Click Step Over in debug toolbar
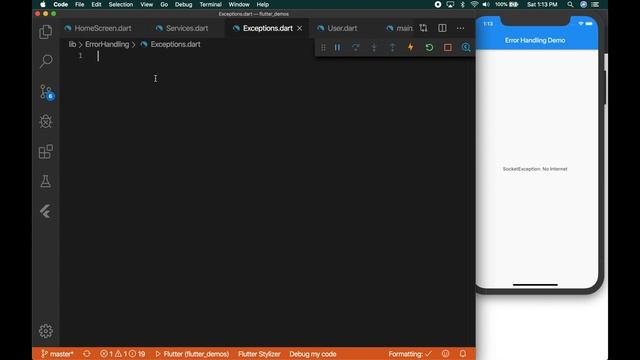 (356, 47)
